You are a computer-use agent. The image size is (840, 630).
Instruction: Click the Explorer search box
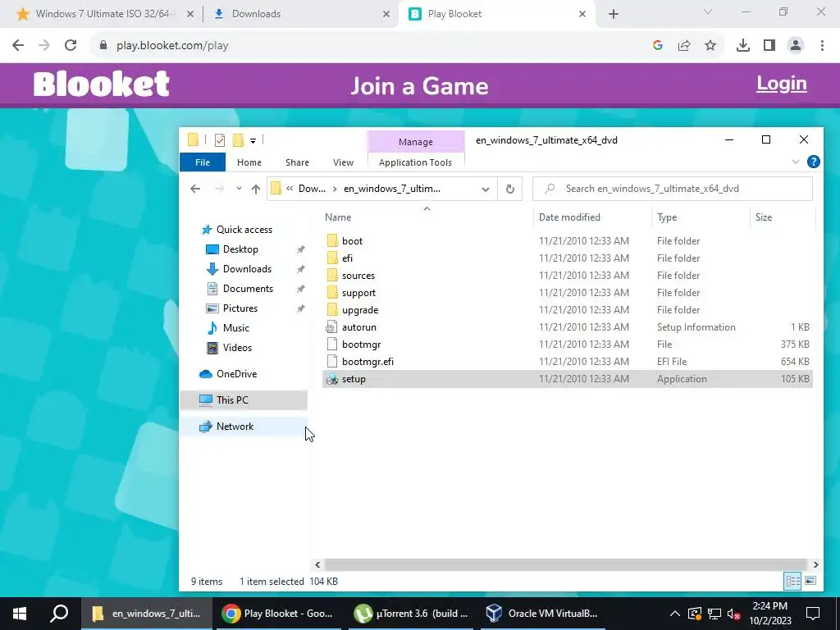coord(673,189)
